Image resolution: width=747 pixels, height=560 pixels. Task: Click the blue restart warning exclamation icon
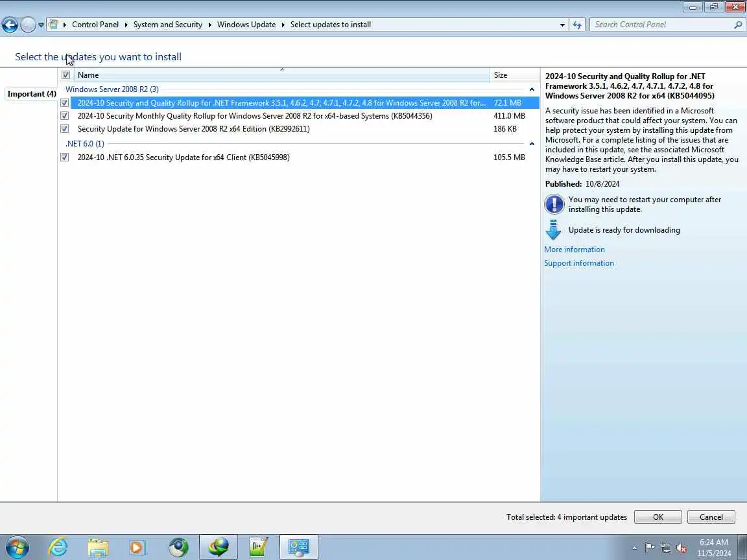pyautogui.click(x=554, y=204)
